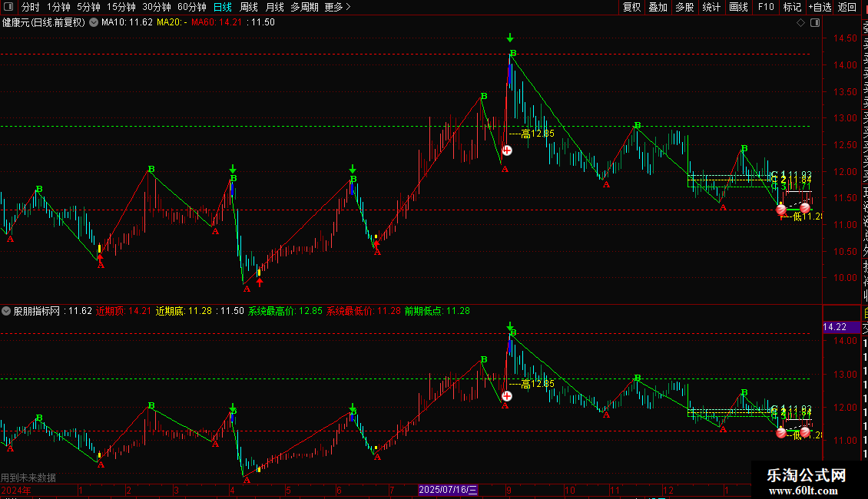Click the 标记 mark button

792,7
